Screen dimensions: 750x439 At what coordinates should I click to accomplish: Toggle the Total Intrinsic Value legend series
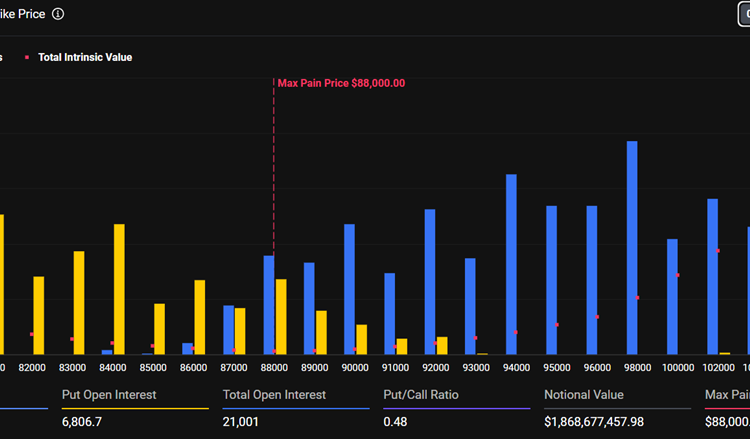(x=84, y=57)
